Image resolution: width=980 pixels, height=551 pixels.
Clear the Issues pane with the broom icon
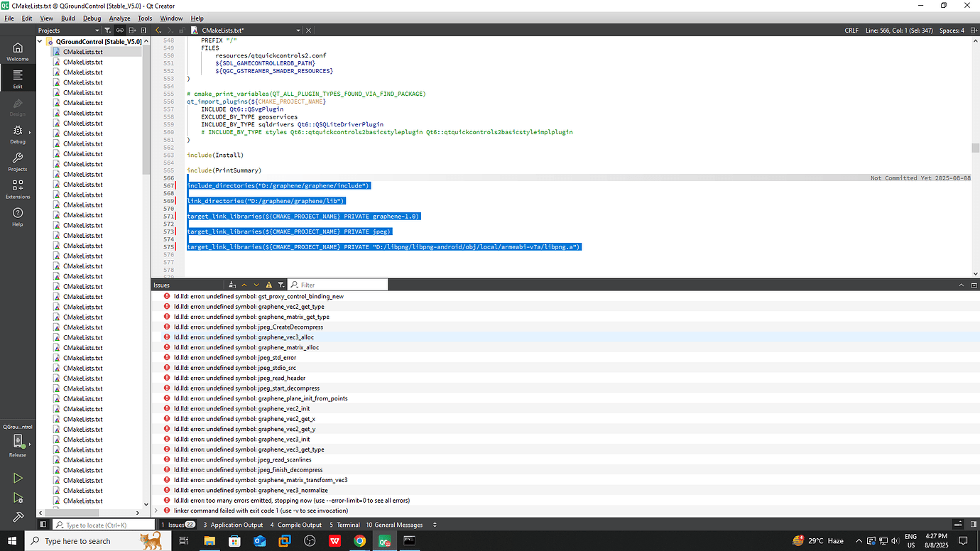[x=233, y=284]
